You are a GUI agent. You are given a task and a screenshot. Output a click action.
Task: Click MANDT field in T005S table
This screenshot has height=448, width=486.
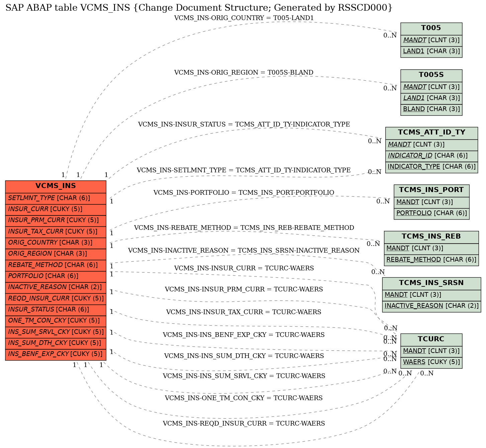[431, 87]
